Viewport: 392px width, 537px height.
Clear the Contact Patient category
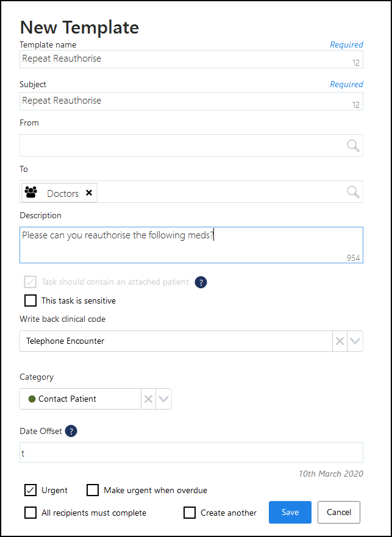click(148, 399)
